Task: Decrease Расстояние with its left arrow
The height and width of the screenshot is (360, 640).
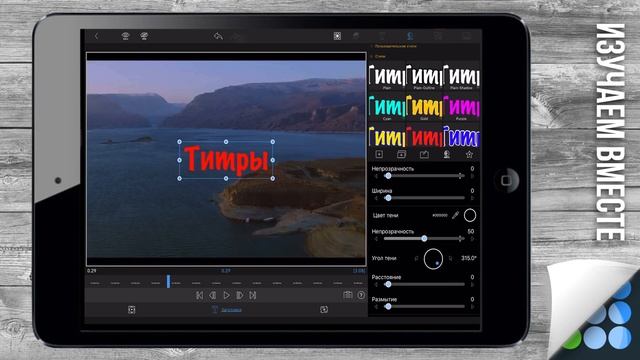Action: click(x=376, y=284)
